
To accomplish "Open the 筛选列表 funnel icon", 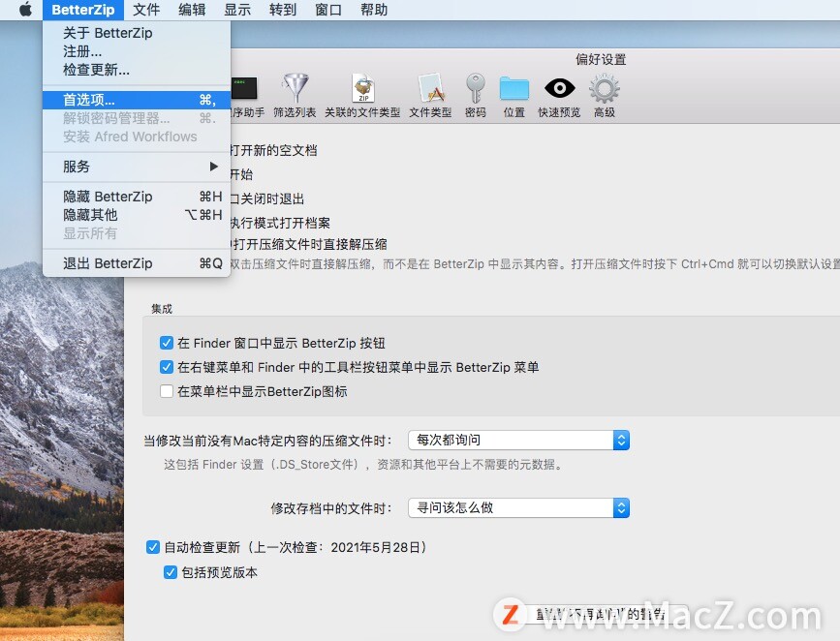I will tap(295, 97).
